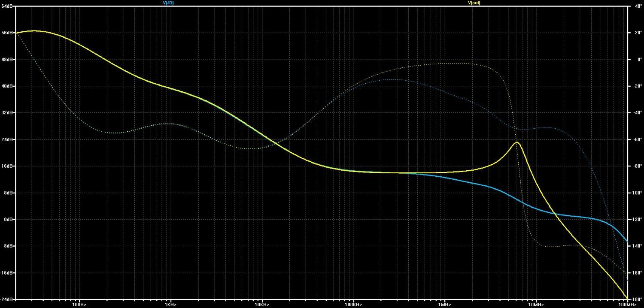Click the -24dB label at bottom left
644x308 pixels.
pos(7,299)
